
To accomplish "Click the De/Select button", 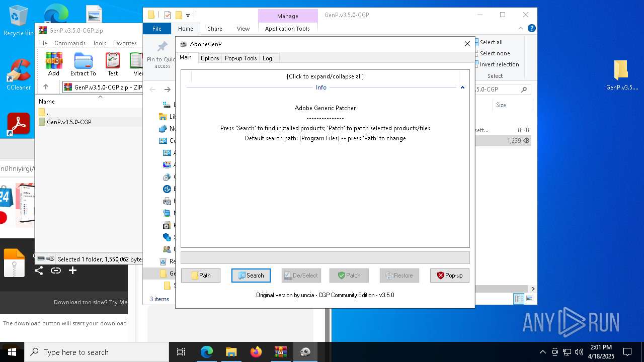I will click(x=301, y=276).
